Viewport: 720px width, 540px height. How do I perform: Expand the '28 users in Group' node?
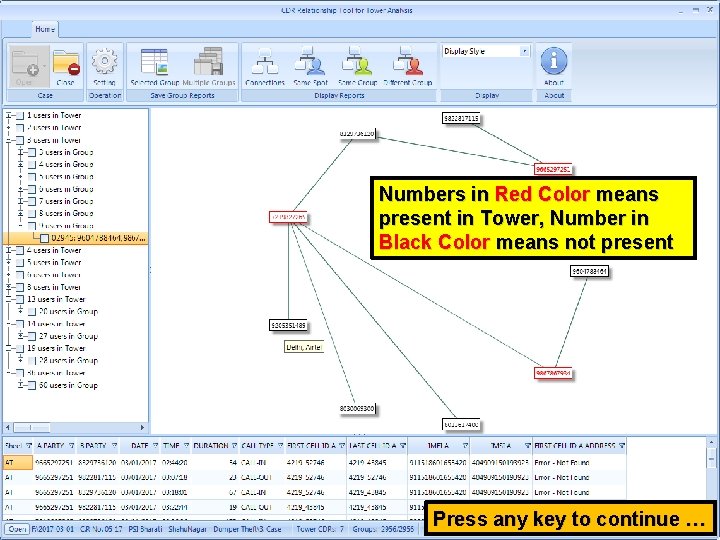(20, 360)
